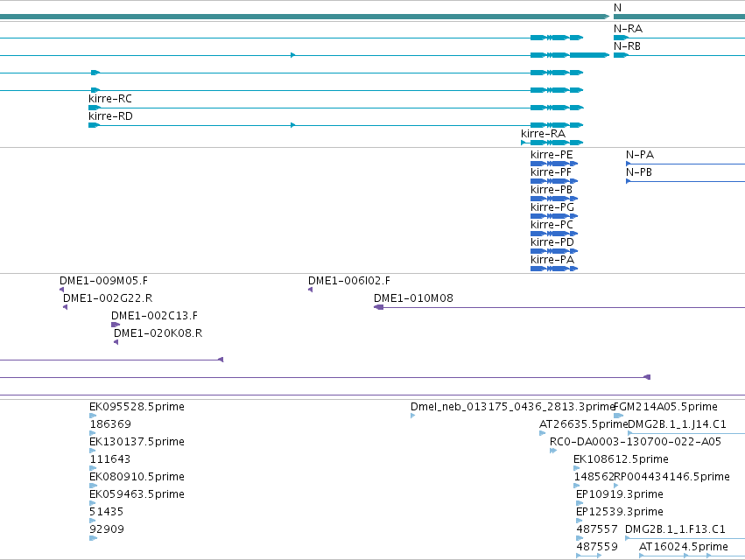This screenshot has height=560, width=745.
Task: Select the kirre-RC transcript label
Action: click(109, 99)
